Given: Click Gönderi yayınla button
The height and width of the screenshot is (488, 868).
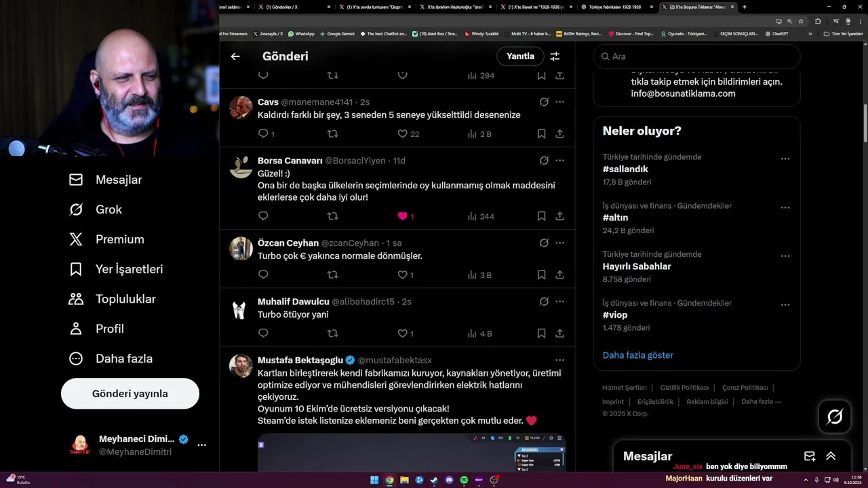Looking at the screenshot, I should (x=130, y=394).
